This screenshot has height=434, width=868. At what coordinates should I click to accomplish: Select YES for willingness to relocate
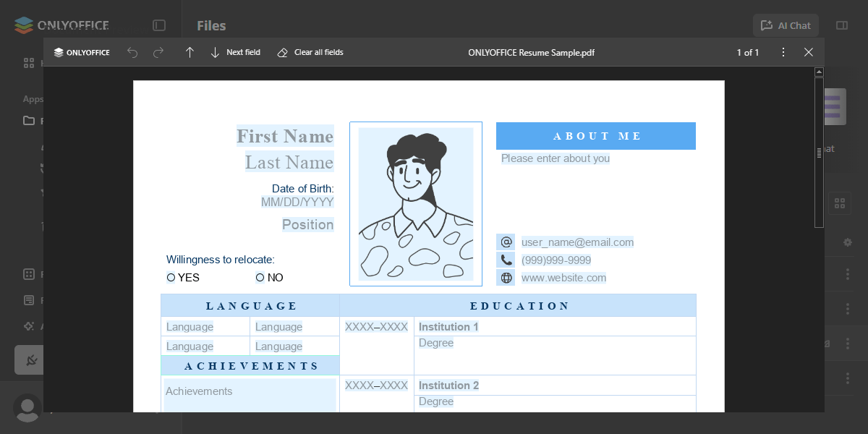[171, 277]
